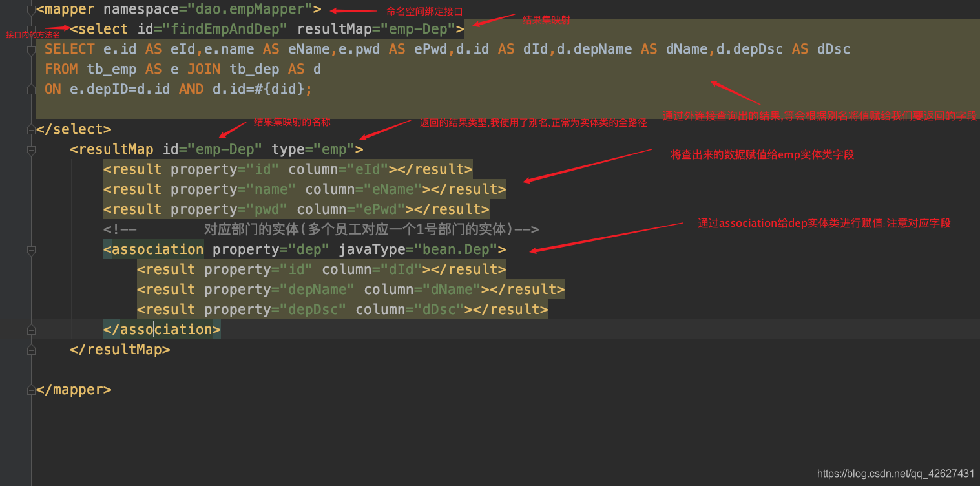The height and width of the screenshot is (486, 980).
Task: Collapse the resultMap emp-Dep fold marker
Action: (x=30, y=149)
